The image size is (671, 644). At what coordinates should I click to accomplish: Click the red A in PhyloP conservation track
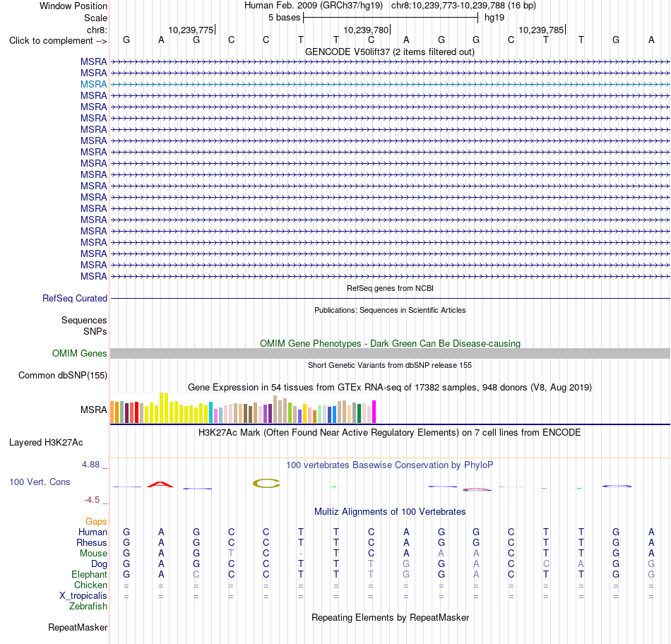coord(160,484)
